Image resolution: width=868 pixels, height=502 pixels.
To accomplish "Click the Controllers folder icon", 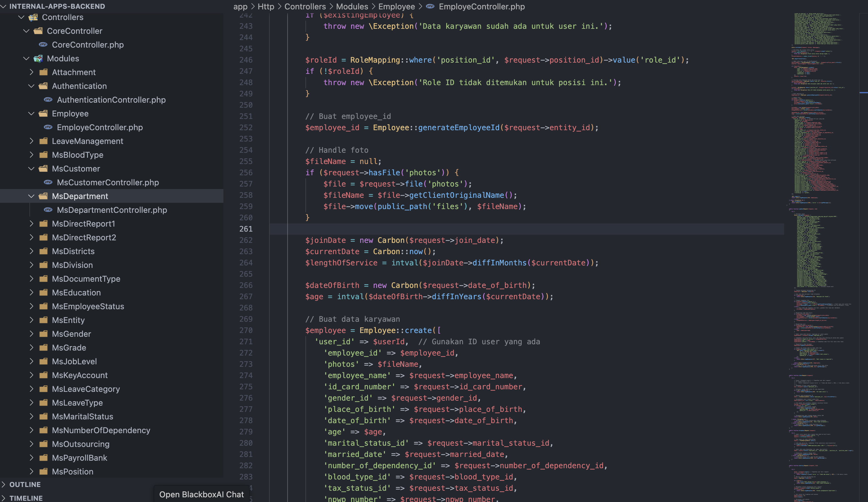I will point(33,17).
